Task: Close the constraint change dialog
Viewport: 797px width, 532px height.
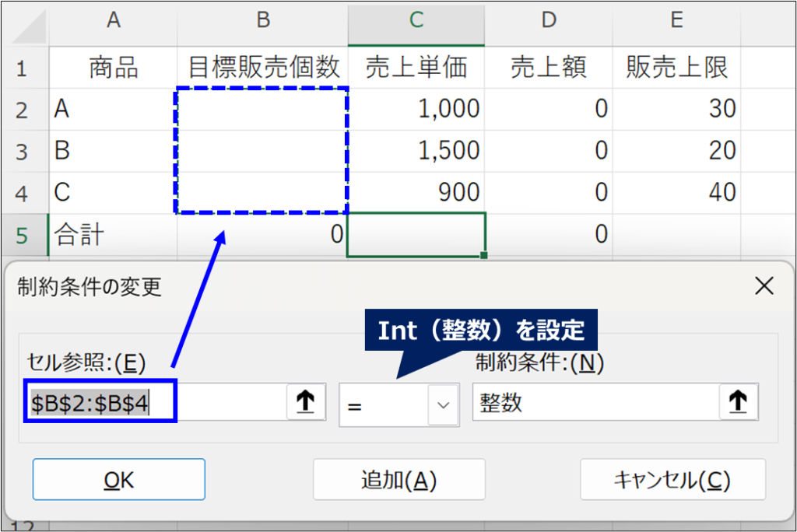Action: click(764, 286)
